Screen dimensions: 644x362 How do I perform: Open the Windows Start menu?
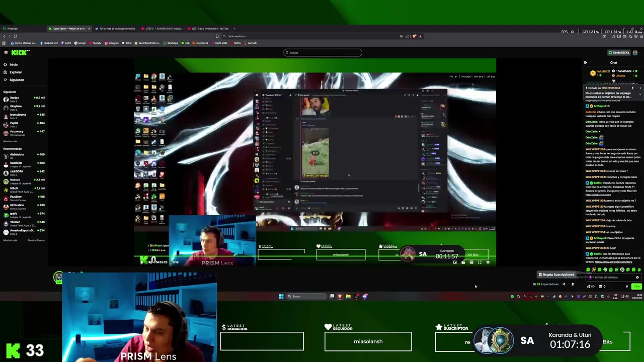pos(281,296)
